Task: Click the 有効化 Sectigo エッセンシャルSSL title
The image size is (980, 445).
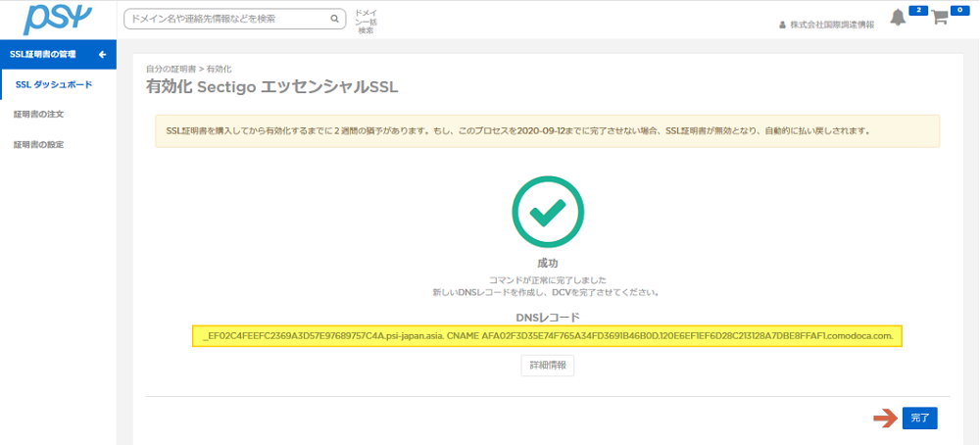Action: click(271, 87)
